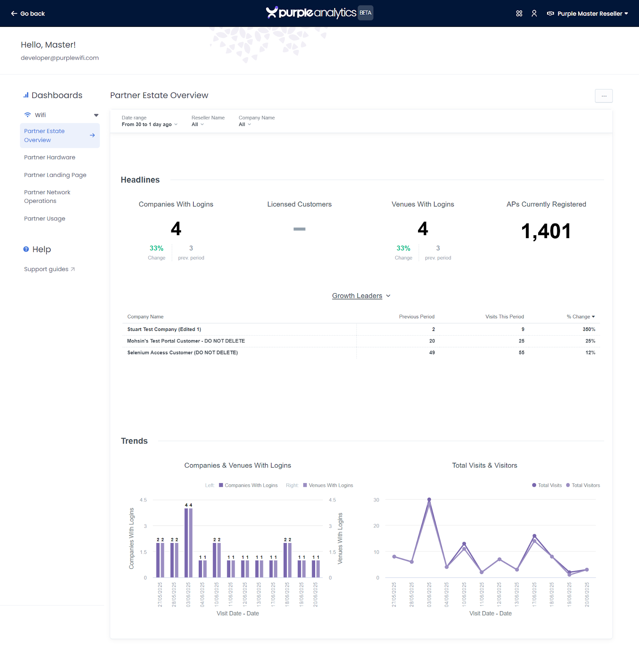639x672 pixels.
Task: Collapse the Wifi sidebar section
Action: click(96, 115)
